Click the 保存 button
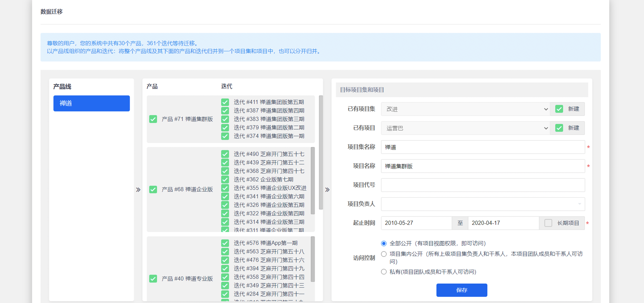Screen dimensions: 644x303 click(x=462, y=290)
